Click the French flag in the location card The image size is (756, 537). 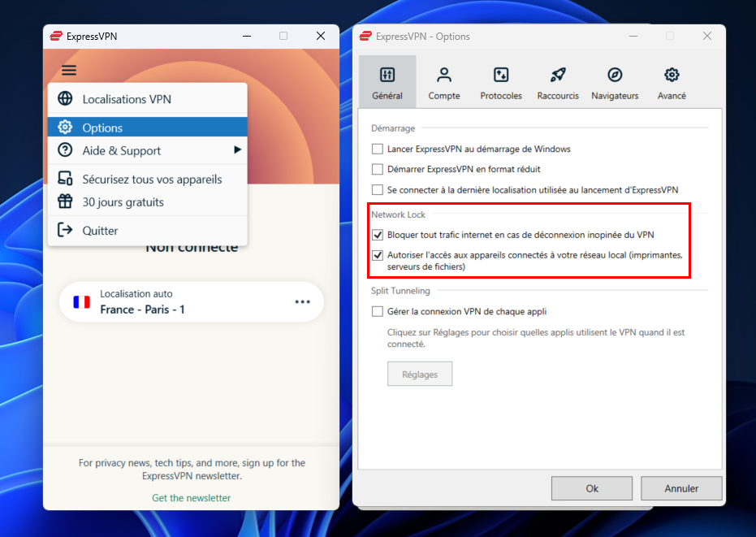coord(81,302)
